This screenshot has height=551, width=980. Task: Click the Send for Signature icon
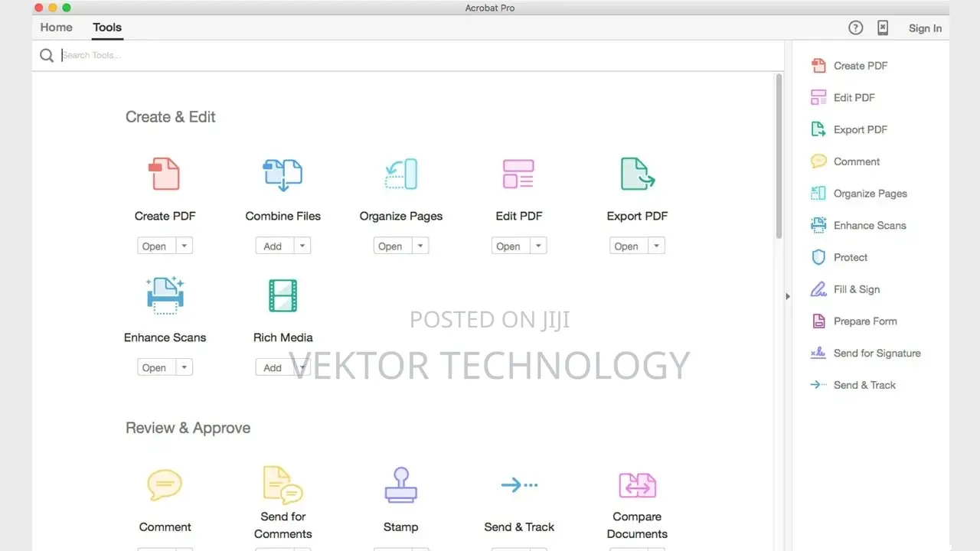[818, 354]
